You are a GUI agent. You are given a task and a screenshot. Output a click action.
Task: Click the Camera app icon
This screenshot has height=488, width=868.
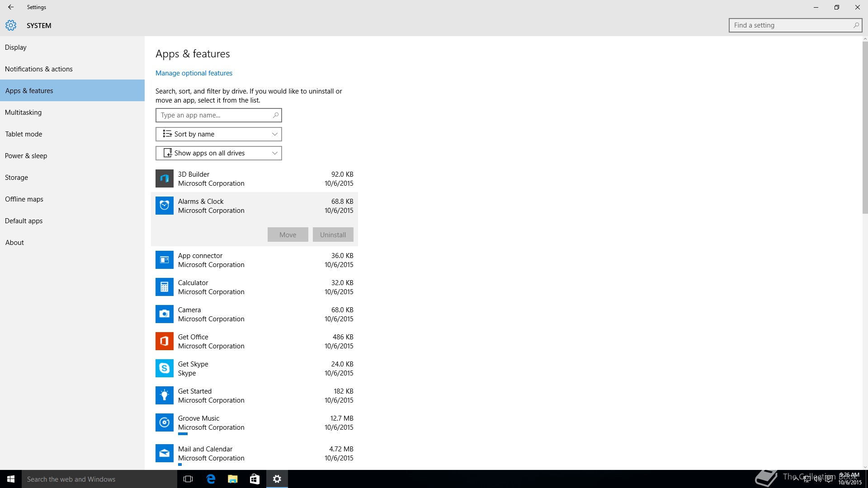(165, 314)
